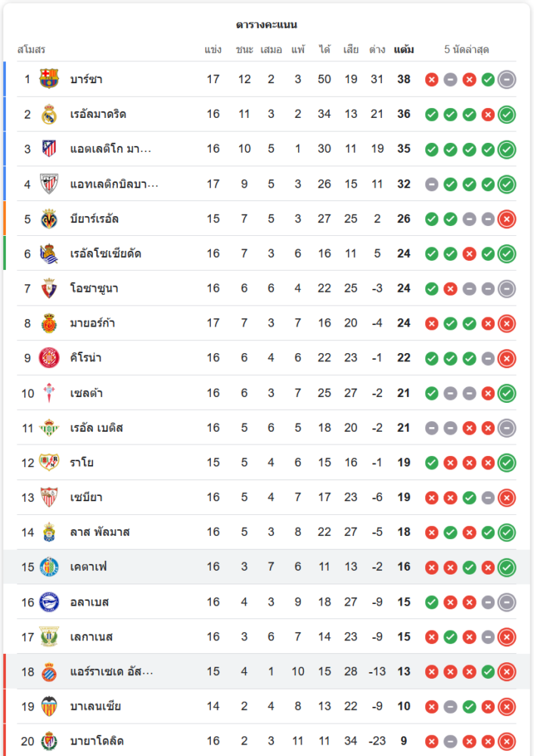
Task: Open the เซลต้า team name link
Action: (x=87, y=393)
